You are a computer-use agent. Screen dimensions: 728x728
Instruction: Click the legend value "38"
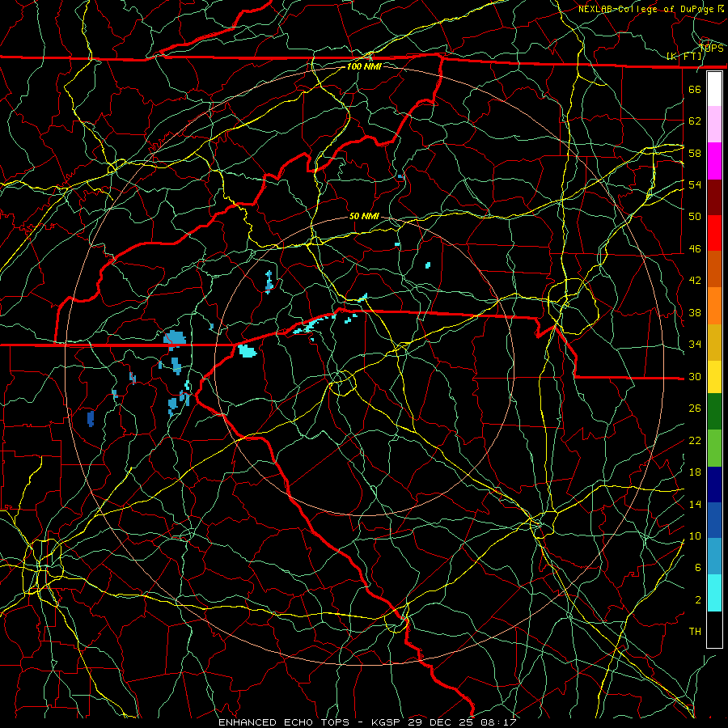pyautogui.click(x=695, y=312)
